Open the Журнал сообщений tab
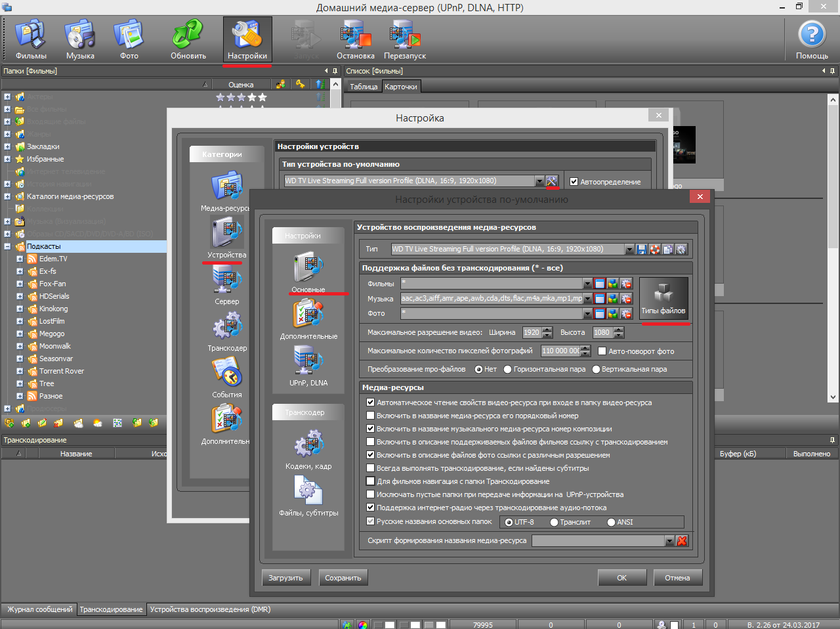 [39, 609]
